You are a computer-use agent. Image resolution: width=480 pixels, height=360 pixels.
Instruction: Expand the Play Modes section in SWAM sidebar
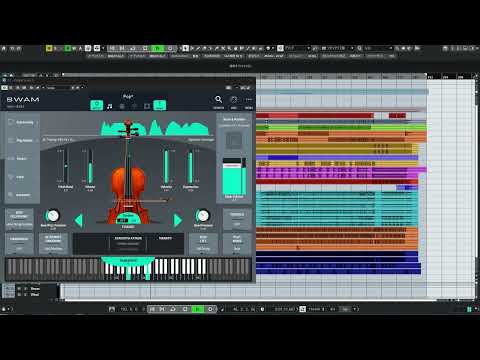22,140
